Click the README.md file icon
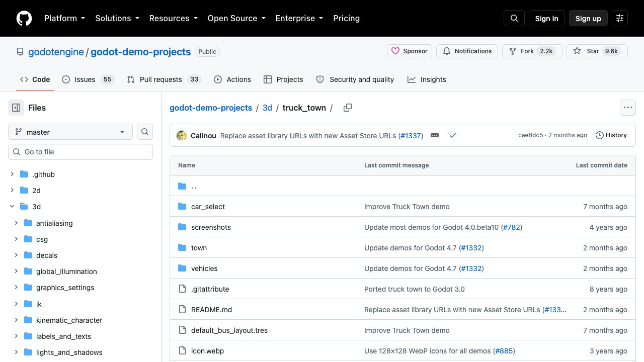 (x=182, y=310)
